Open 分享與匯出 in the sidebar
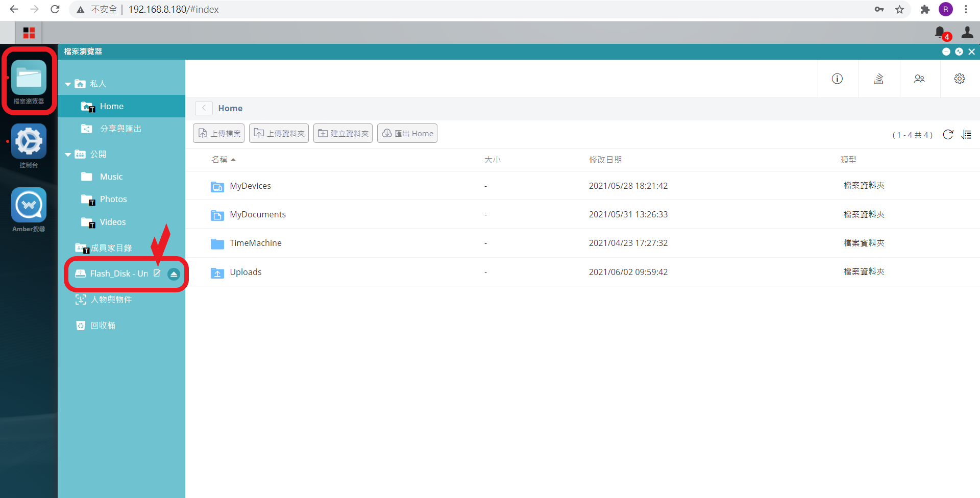This screenshot has height=498, width=980. [x=121, y=129]
